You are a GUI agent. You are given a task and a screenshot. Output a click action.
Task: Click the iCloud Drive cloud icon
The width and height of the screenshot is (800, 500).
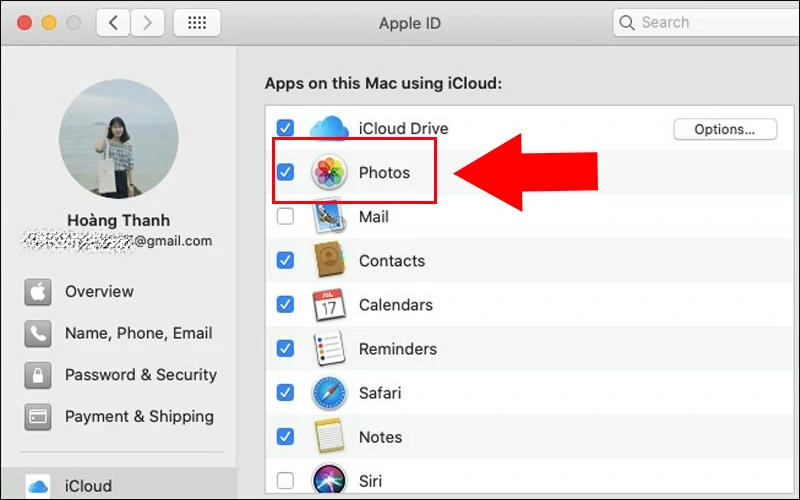(x=329, y=128)
